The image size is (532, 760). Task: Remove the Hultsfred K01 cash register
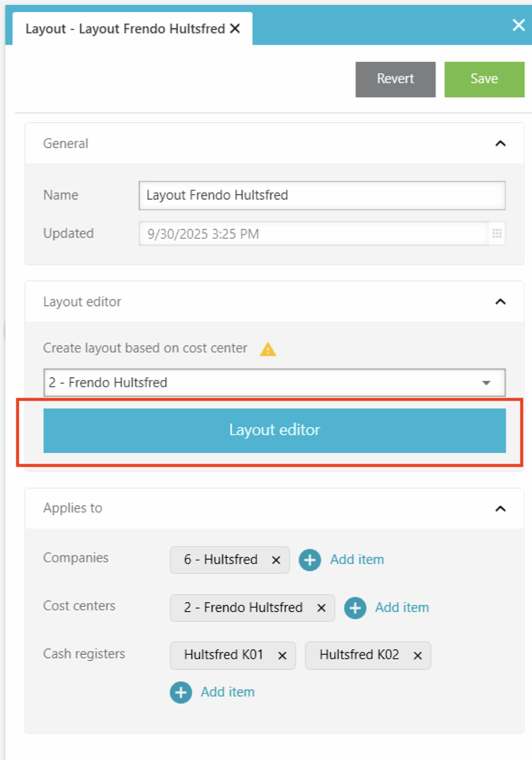tap(282, 655)
